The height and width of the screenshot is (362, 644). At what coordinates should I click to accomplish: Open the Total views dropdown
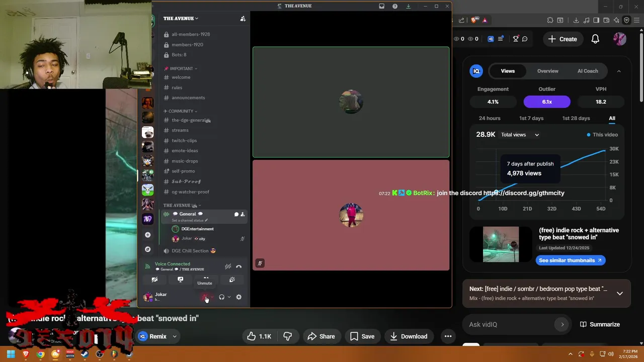520,135
